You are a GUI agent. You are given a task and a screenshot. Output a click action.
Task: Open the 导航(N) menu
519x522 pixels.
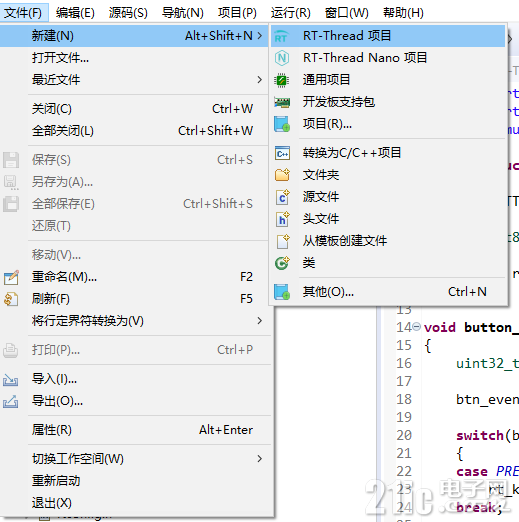click(x=183, y=13)
